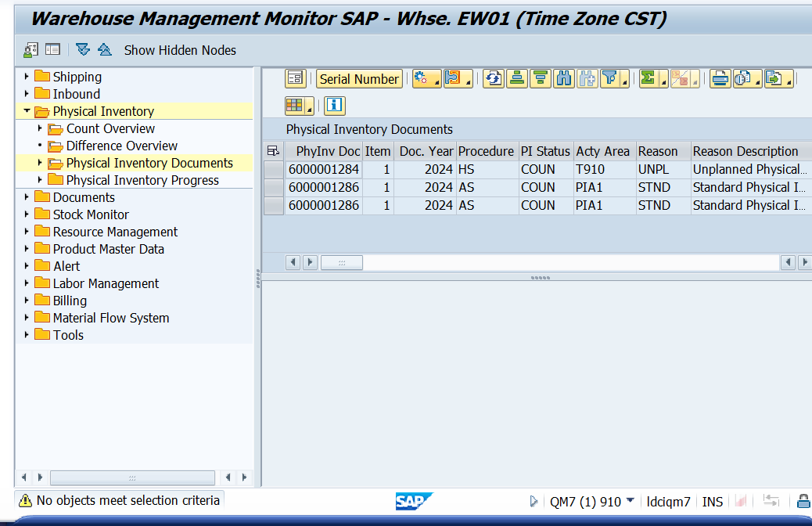Click Show Hidden Nodes
Viewport: 812px width, 526px height.
[180, 50]
